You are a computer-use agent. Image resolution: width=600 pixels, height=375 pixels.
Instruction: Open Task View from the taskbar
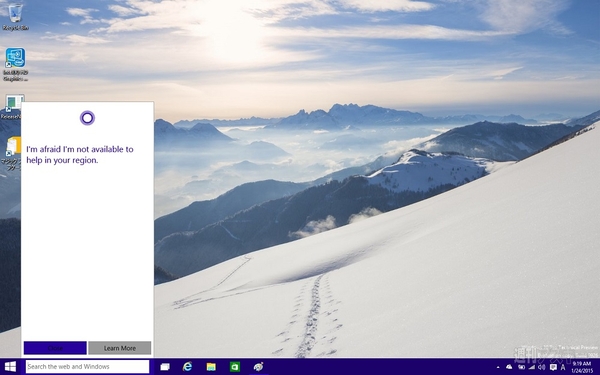click(x=165, y=367)
